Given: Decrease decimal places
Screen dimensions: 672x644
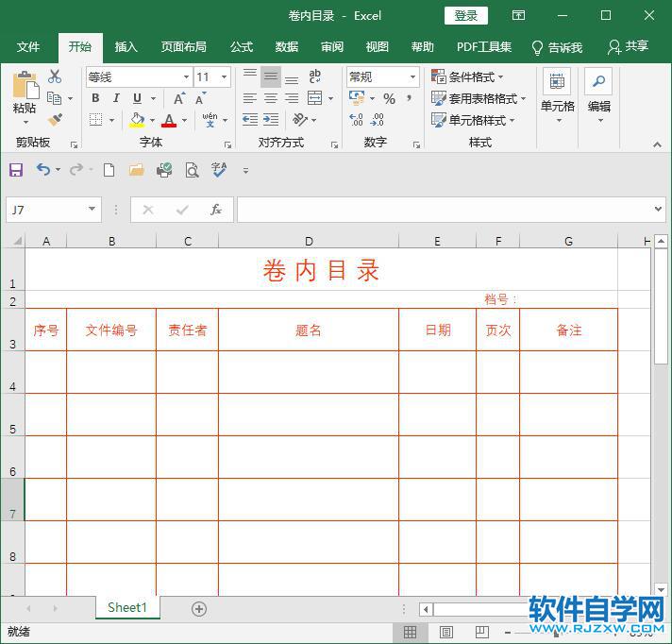Looking at the screenshot, I should point(378,120).
